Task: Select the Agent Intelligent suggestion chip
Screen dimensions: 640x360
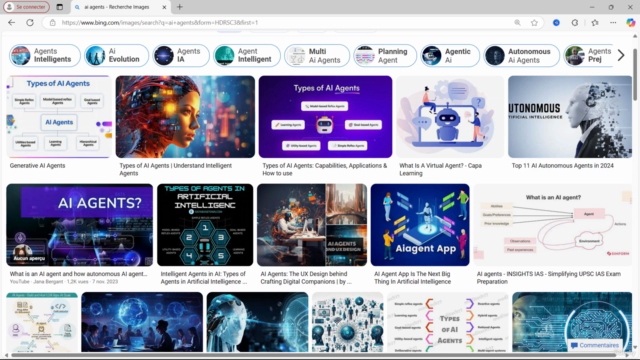Action: [x=247, y=55]
